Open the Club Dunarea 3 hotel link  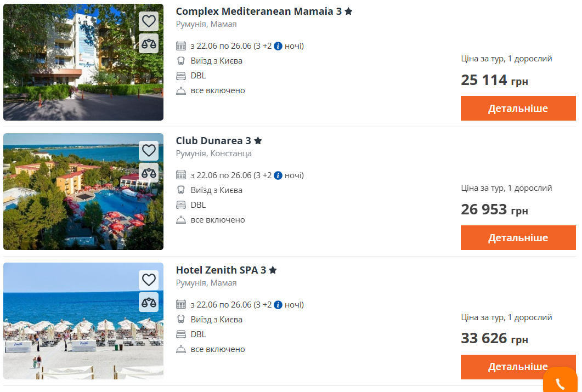tap(213, 141)
